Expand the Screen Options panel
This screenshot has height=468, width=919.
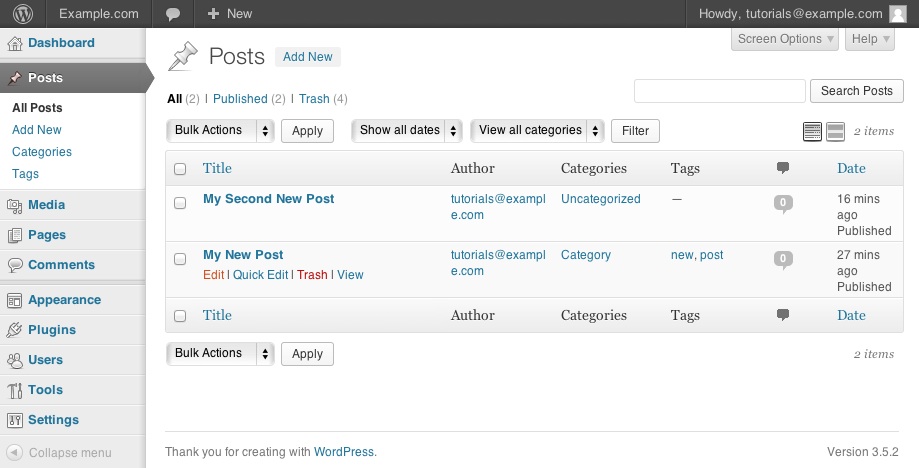(x=786, y=39)
